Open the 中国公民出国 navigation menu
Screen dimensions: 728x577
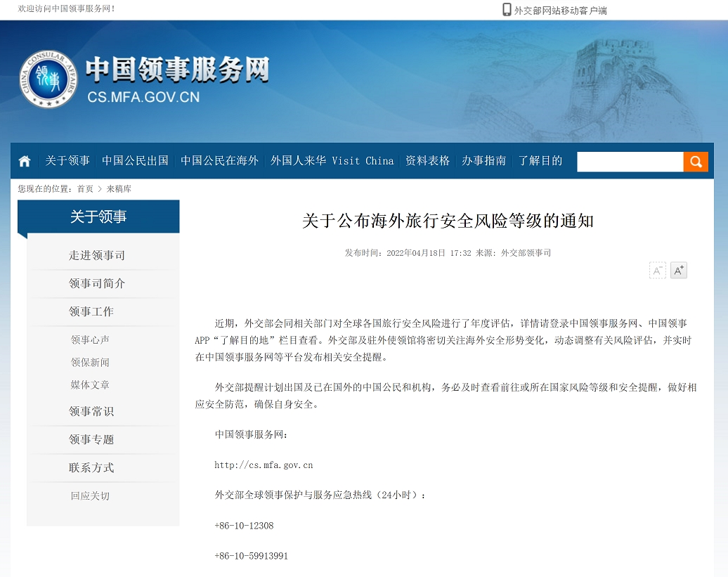coord(134,161)
